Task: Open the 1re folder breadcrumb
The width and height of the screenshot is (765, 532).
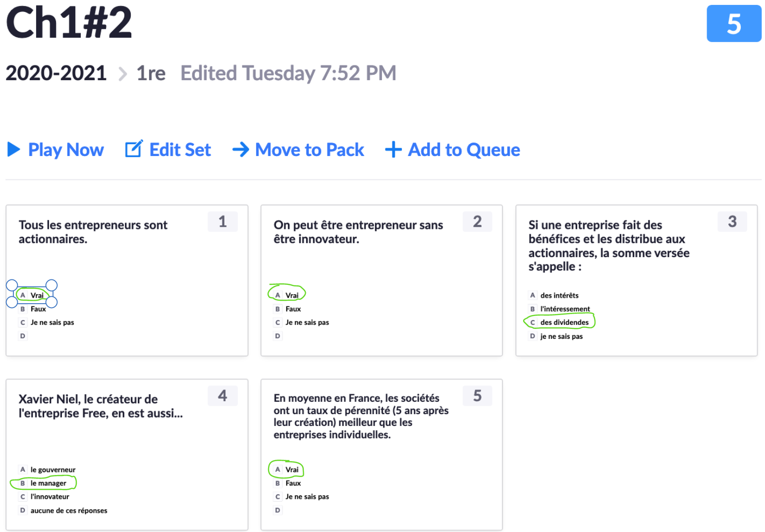Action: point(151,73)
